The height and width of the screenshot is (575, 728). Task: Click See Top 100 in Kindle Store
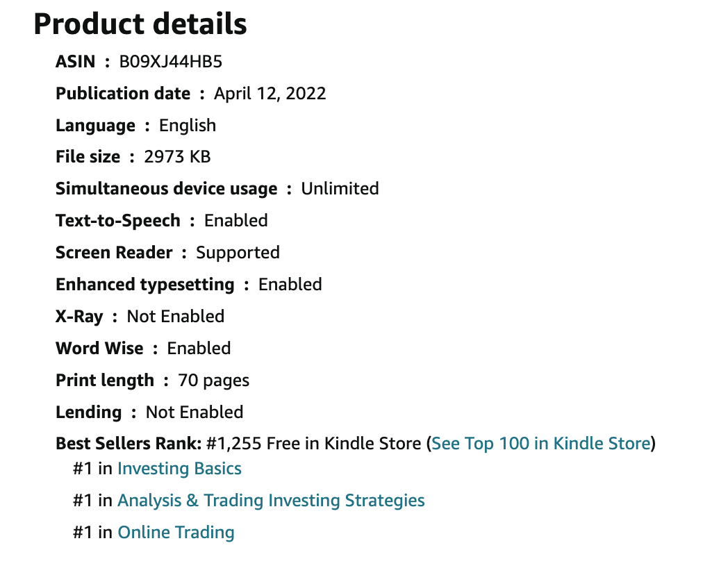541,444
